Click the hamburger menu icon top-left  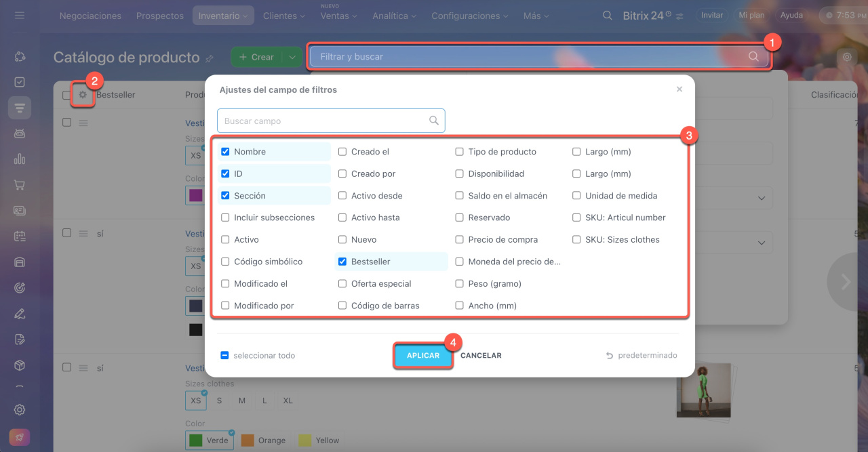[x=20, y=15]
